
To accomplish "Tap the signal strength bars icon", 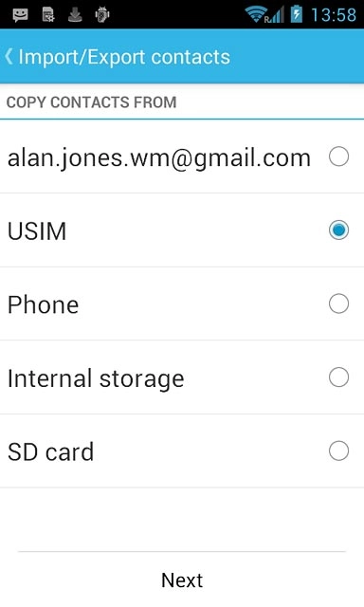I will [x=276, y=15].
